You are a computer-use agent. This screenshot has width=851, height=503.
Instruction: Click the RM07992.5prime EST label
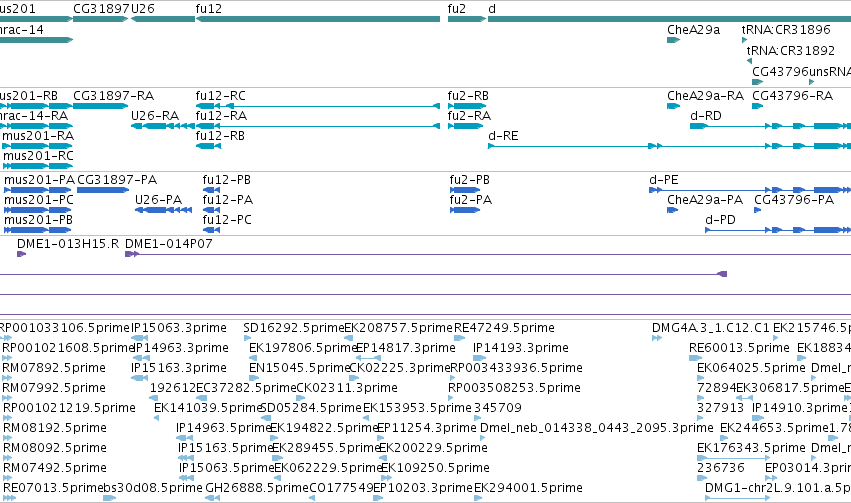(x=54, y=388)
